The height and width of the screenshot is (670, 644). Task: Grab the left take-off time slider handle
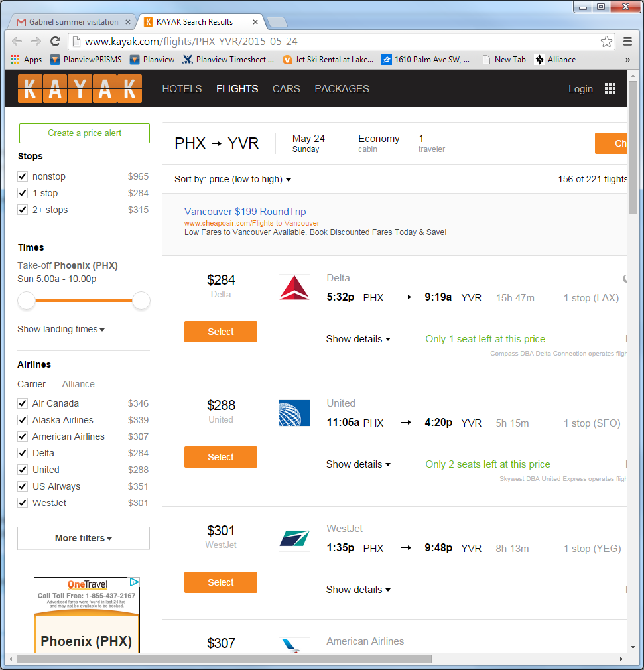(27, 301)
